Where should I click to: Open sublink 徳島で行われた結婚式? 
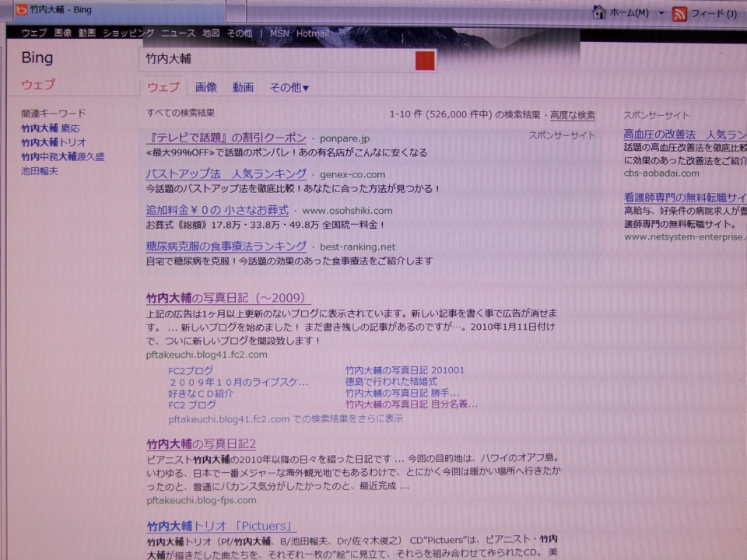tap(391, 381)
